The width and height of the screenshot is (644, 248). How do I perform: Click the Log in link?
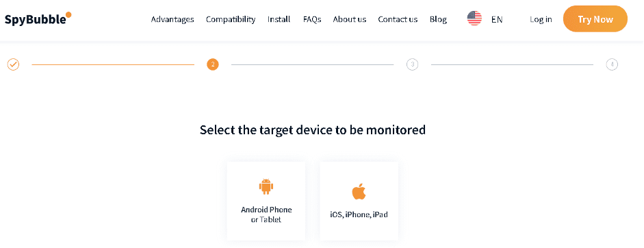[541, 19]
